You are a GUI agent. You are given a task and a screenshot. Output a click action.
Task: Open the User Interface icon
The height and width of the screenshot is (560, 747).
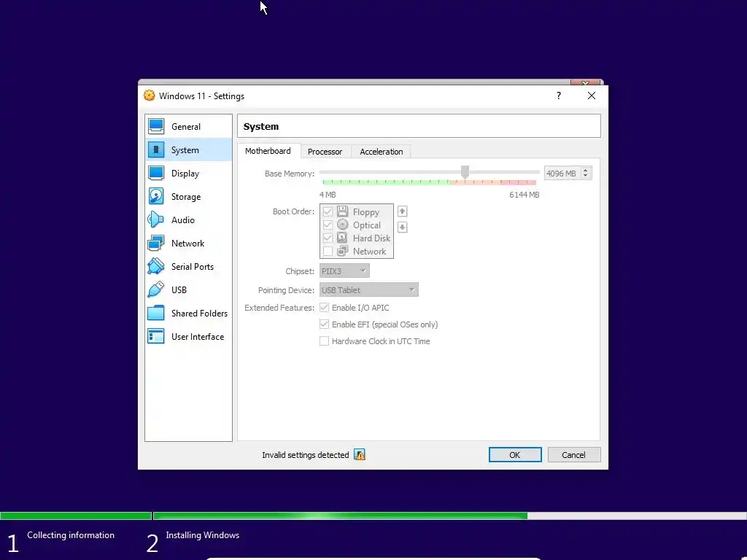[156, 336]
